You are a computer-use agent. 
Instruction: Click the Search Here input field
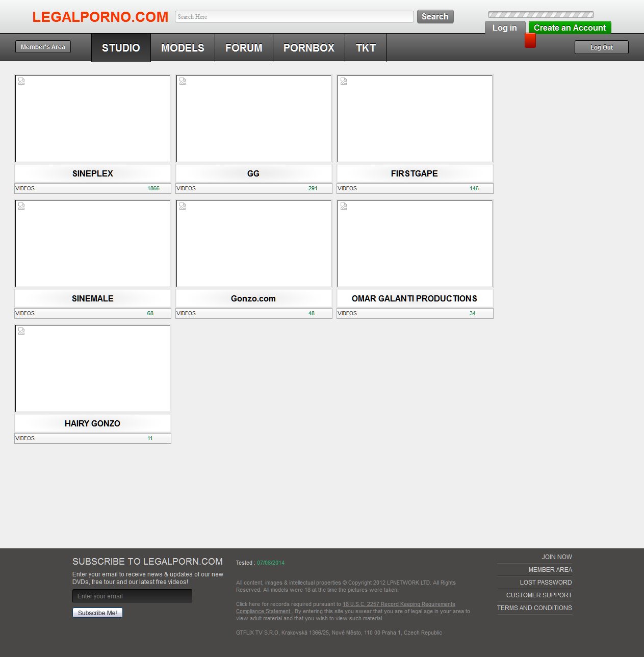[x=294, y=17]
